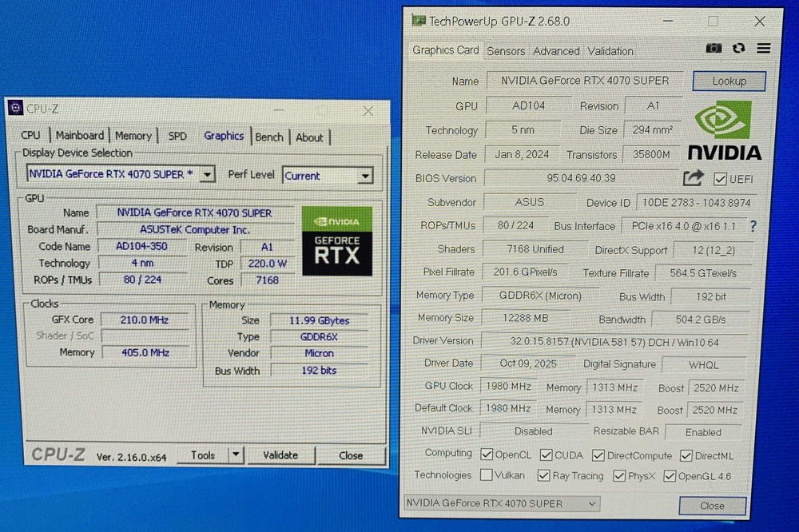Open the Advanced tab in GPU-Z
The width and height of the screenshot is (799, 532).
pyautogui.click(x=556, y=51)
